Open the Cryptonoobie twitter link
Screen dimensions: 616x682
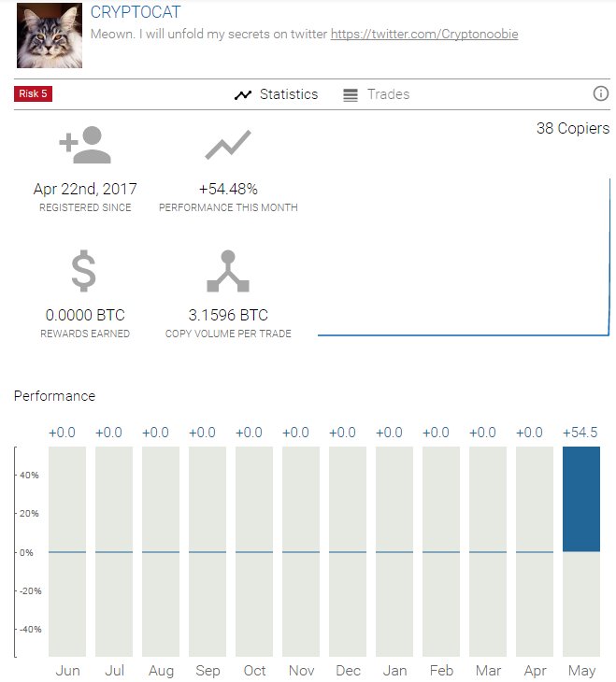424,34
